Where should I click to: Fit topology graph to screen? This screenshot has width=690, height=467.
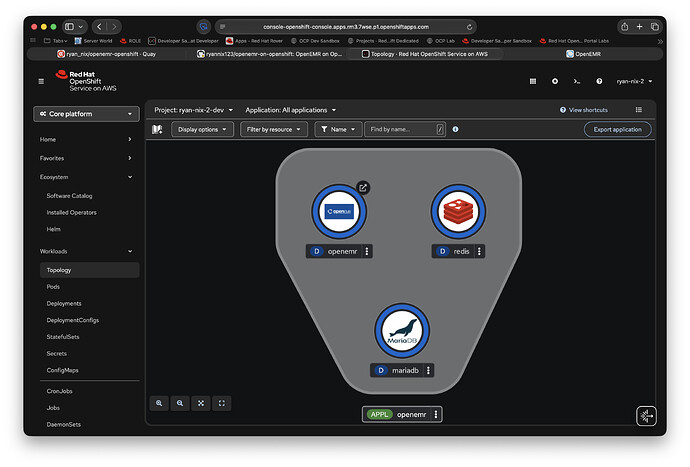coord(201,403)
